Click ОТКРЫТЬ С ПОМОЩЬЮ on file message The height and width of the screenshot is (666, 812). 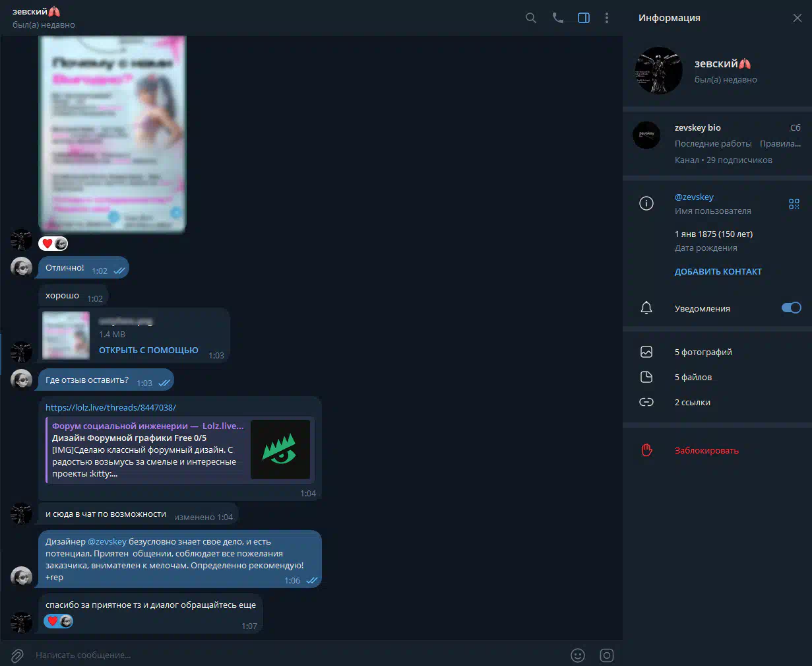click(x=148, y=350)
